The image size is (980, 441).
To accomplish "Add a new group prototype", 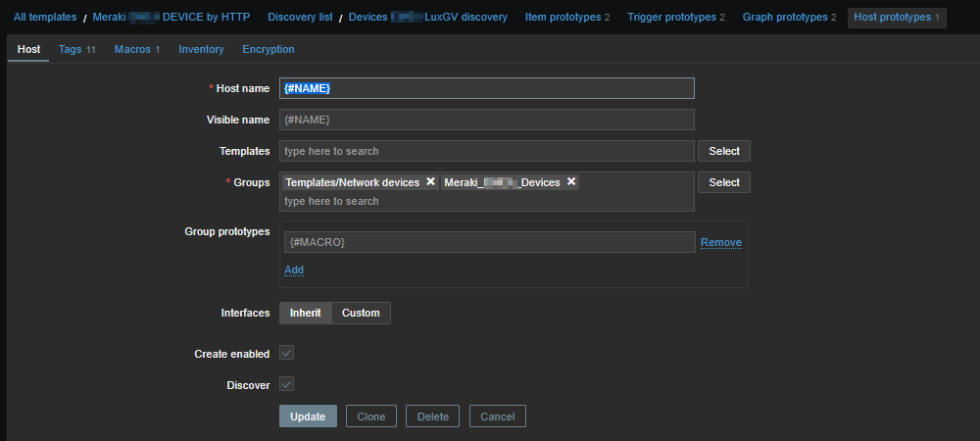I will (294, 269).
